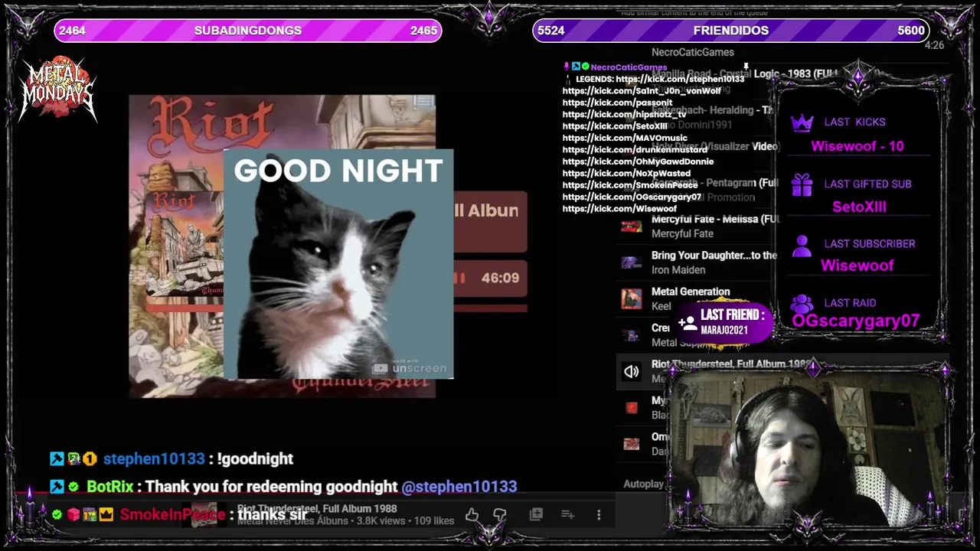Click the red cube badge beside SmokeInPeace
The height and width of the screenshot is (551, 980).
[73, 514]
